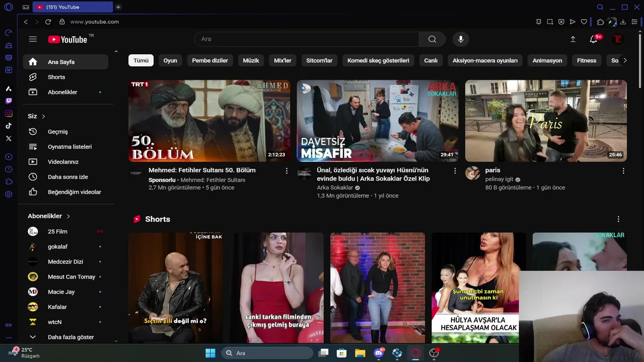Screen dimensions: 644x362
Task: Open the gokalaf channel subscription
Action: tap(66, 246)
